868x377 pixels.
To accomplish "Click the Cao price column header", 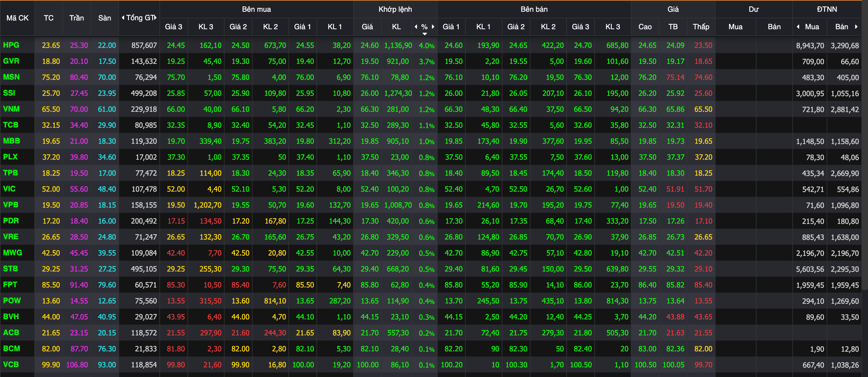I will [x=645, y=27].
